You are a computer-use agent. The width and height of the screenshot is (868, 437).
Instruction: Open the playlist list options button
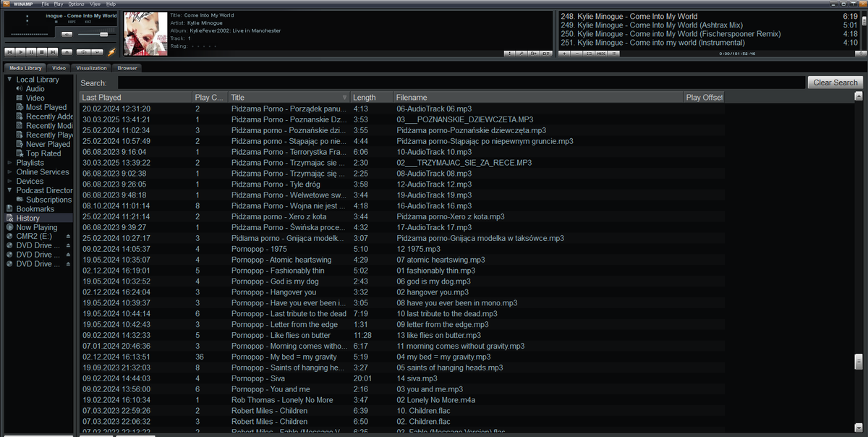[x=614, y=54]
